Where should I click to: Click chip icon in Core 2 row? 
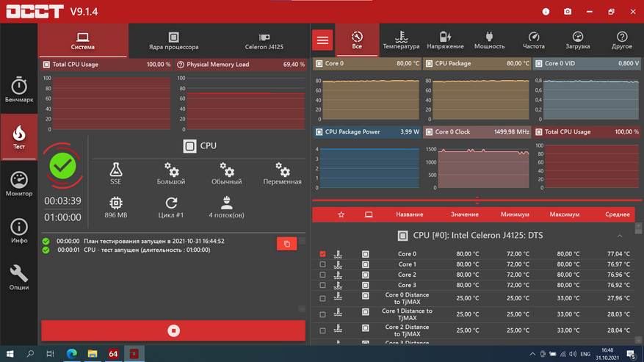point(365,275)
